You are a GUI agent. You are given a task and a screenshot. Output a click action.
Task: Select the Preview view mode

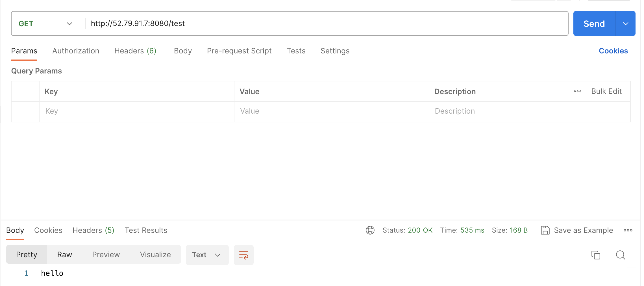click(106, 255)
